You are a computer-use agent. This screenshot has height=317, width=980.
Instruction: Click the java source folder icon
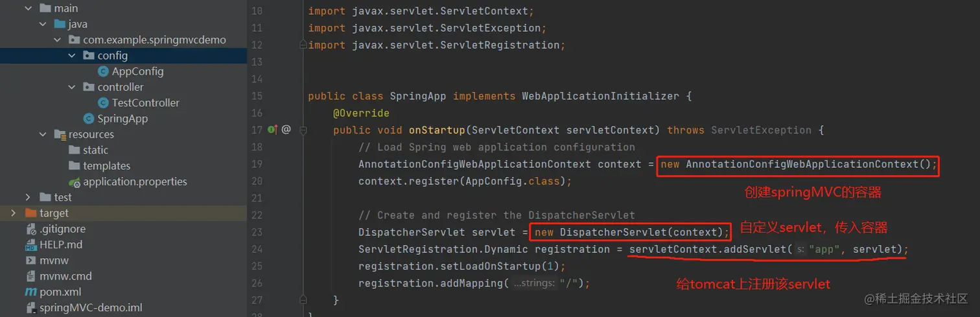tap(60, 24)
